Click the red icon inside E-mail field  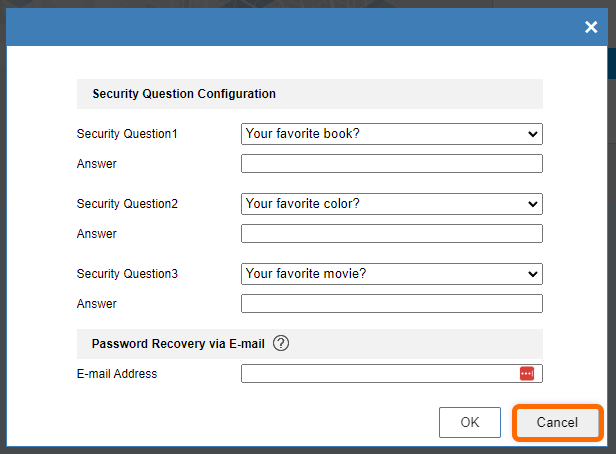coord(527,373)
